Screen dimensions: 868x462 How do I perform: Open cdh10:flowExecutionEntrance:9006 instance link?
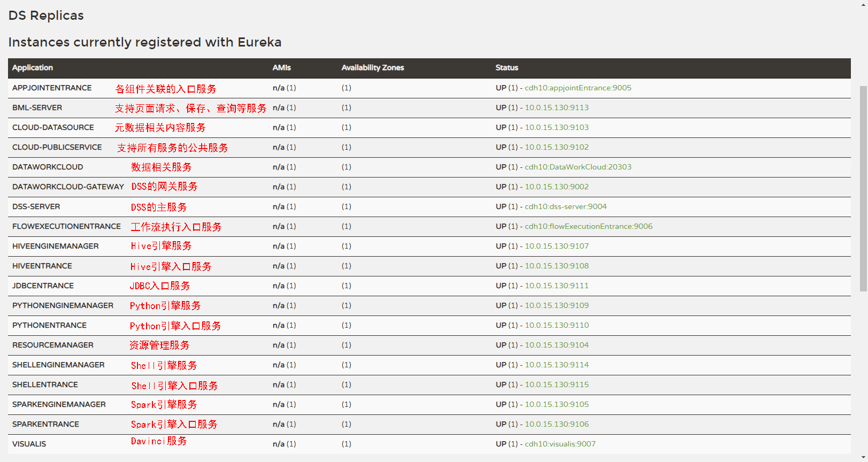coord(588,226)
